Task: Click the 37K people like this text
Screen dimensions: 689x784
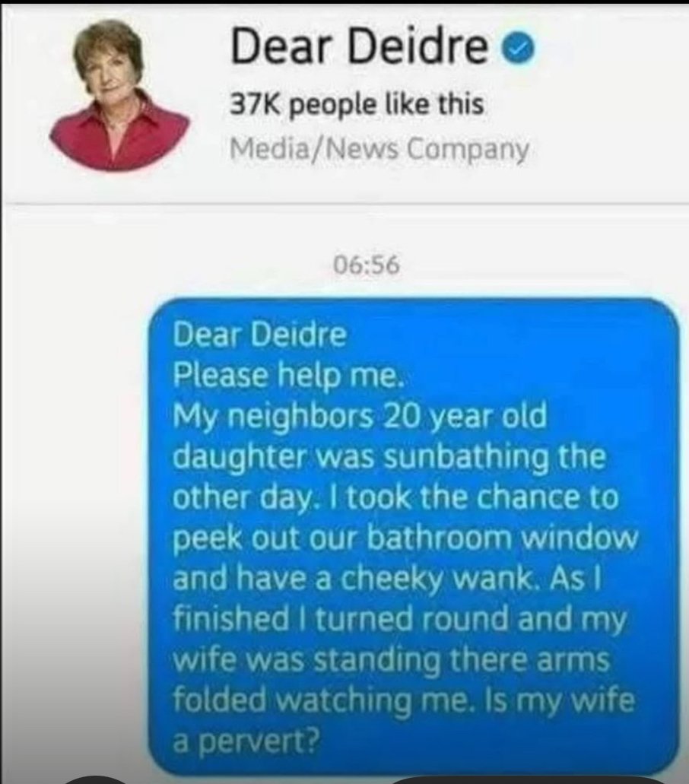Action: pos(357,104)
